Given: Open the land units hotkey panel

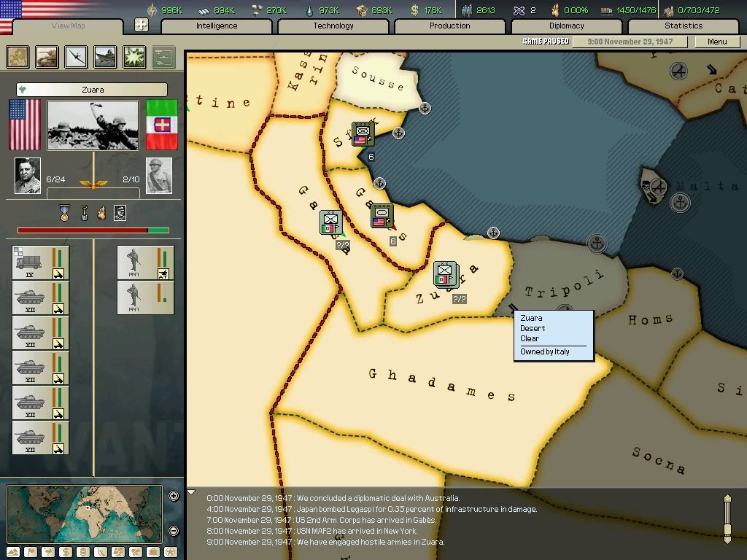Looking at the screenshot, I should (x=47, y=57).
